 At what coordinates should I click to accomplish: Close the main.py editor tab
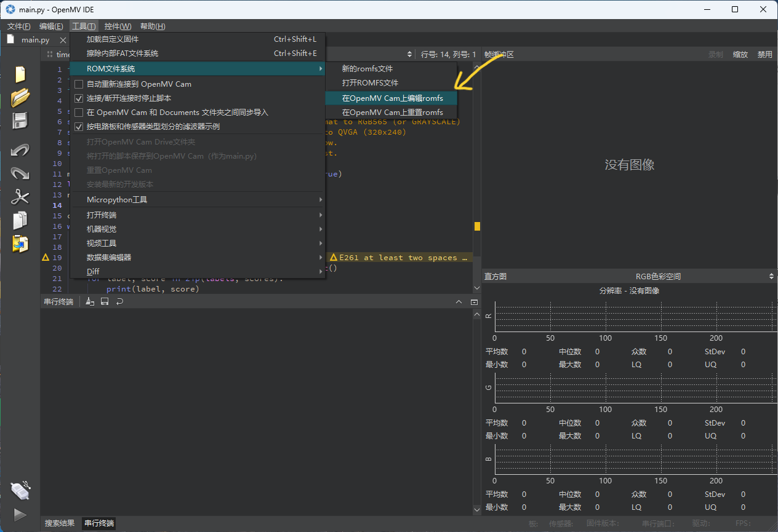[x=63, y=40]
